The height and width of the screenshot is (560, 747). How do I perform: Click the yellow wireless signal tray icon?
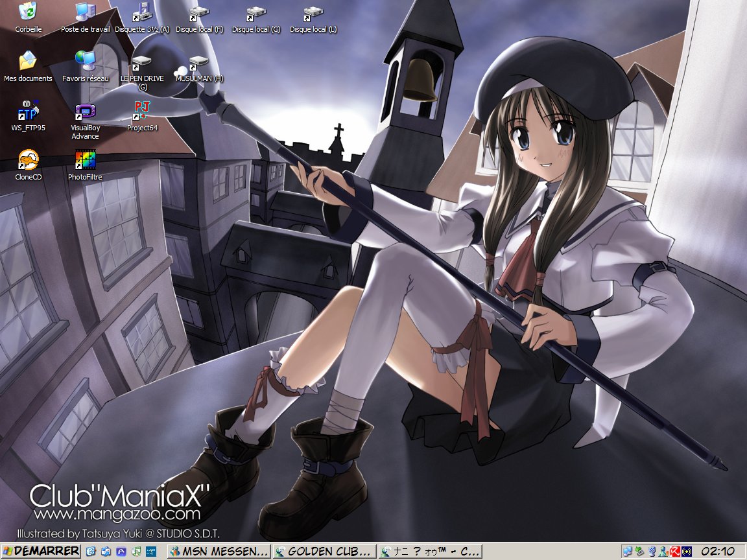pyautogui.click(x=687, y=552)
